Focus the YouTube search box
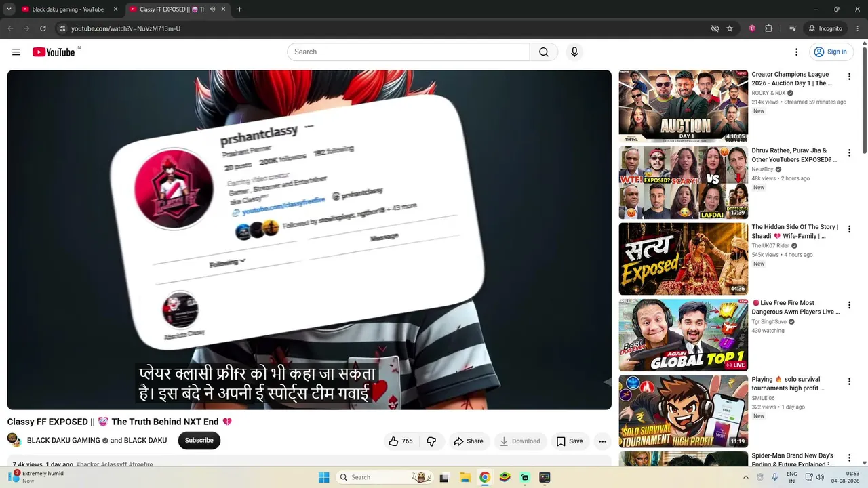 [408, 52]
